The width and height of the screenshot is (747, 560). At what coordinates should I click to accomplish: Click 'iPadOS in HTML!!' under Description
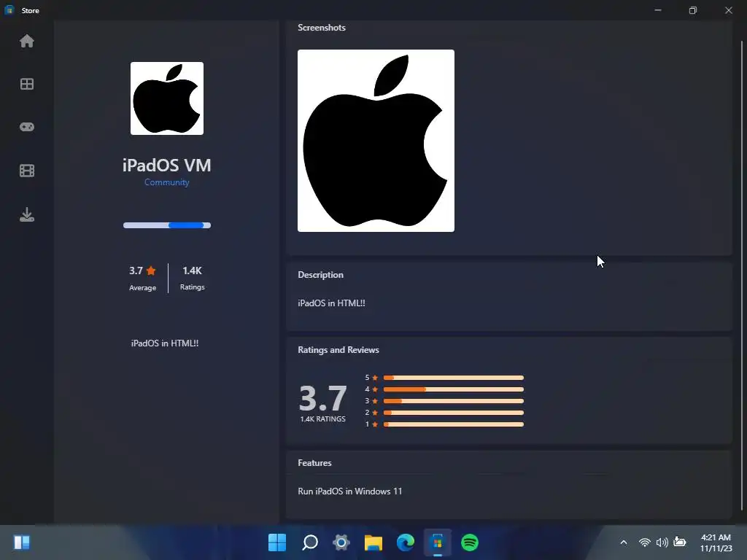point(332,303)
